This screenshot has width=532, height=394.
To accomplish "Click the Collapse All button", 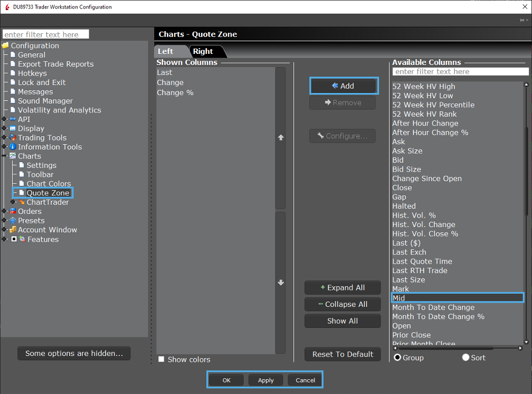I will 343,304.
